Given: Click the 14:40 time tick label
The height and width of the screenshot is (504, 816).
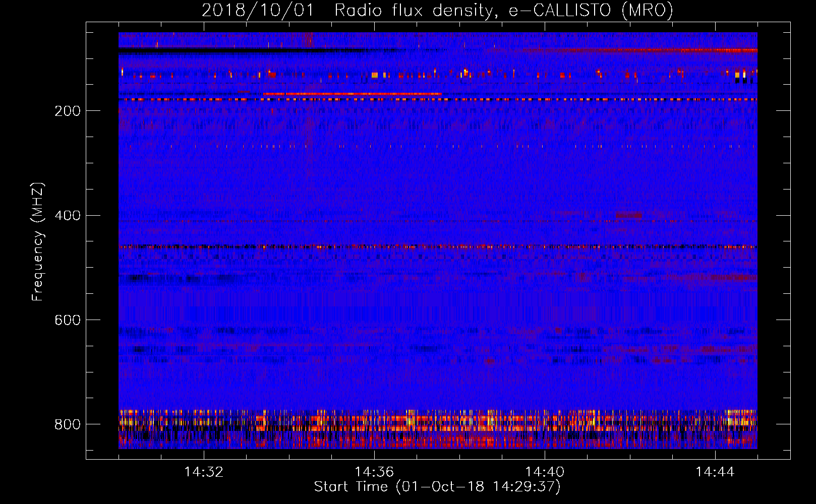Looking at the screenshot, I should point(545,472).
